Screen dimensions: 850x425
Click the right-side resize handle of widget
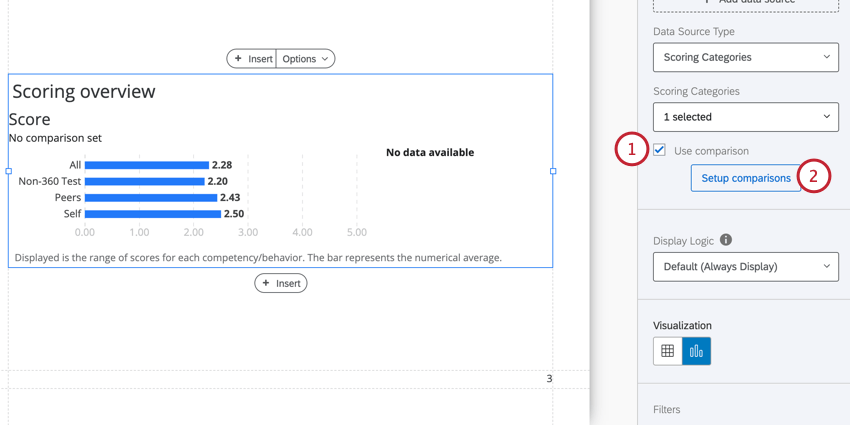[553, 171]
